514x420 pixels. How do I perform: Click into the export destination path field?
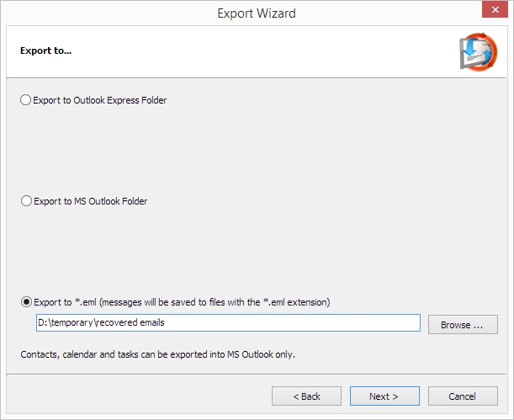pos(228,322)
